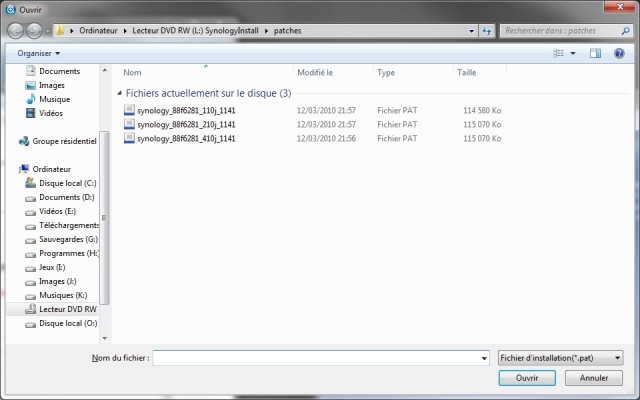Click the icon of synology_88f6281_210j_1141

129,124
